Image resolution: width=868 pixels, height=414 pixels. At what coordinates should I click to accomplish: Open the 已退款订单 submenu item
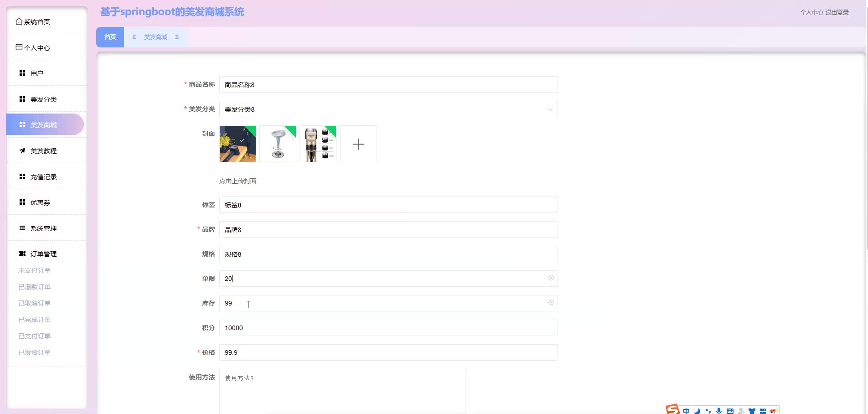[35, 287]
